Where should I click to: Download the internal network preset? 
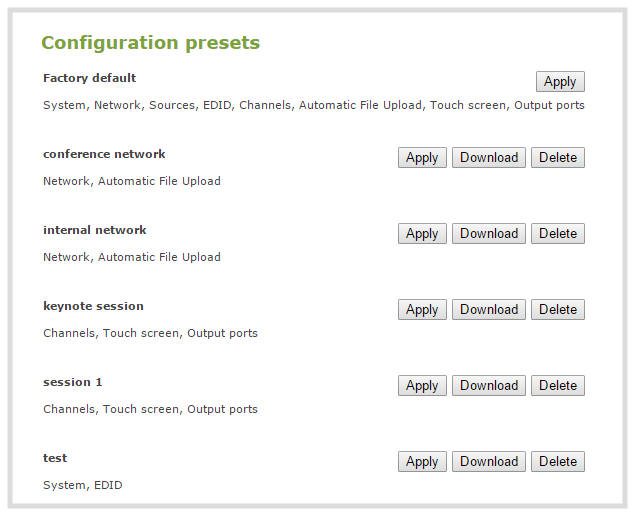[x=489, y=234]
